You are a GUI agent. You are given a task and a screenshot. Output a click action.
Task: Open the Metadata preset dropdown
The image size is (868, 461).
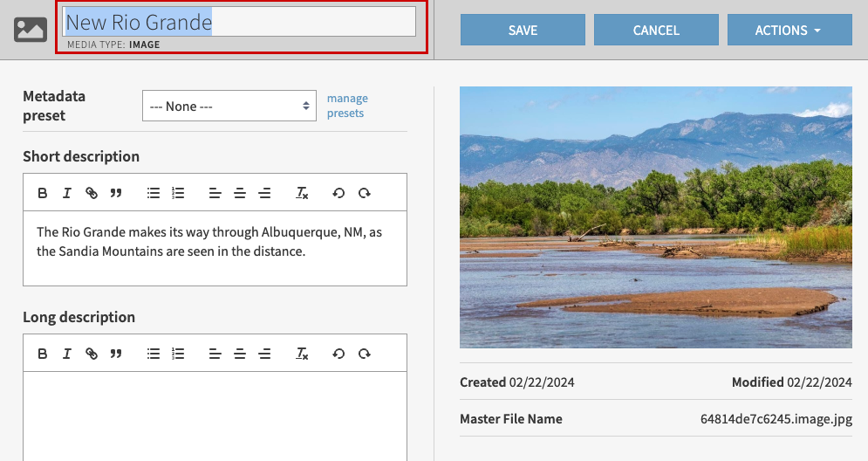pyautogui.click(x=230, y=107)
